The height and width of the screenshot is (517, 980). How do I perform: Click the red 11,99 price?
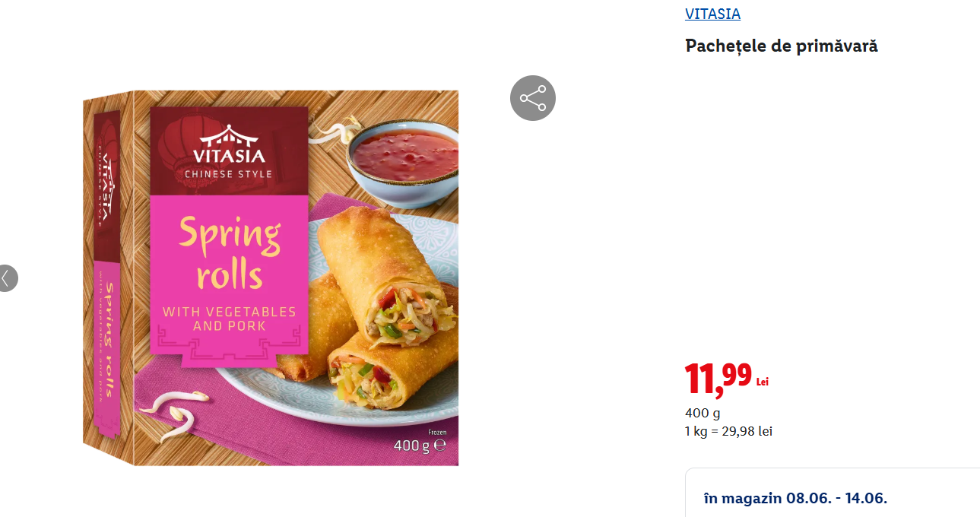point(718,378)
